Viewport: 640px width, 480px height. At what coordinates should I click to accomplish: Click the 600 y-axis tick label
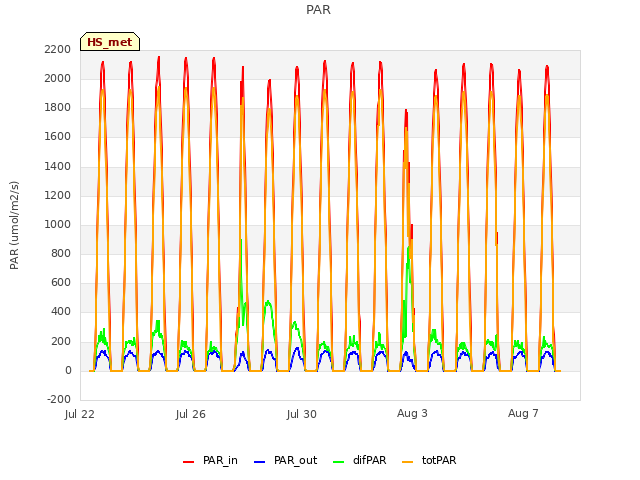61,282
